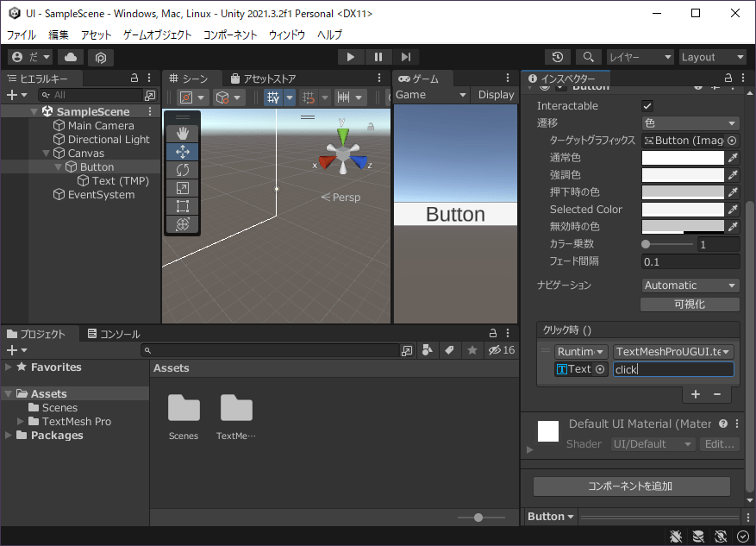Pick highlighted color with eyedropper
Viewport: 756px width, 546px height.
(733, 174)
